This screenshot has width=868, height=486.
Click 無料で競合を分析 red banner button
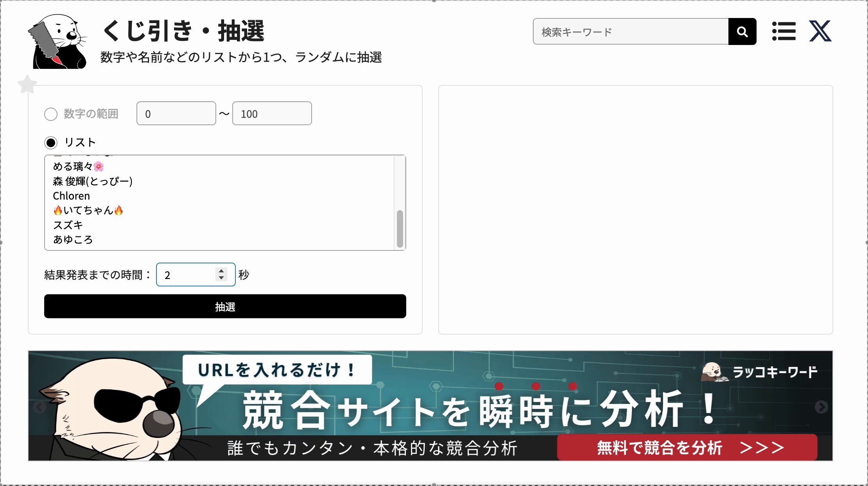tap(687, 447)
